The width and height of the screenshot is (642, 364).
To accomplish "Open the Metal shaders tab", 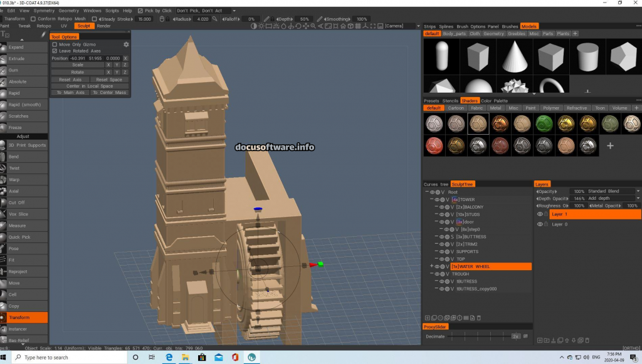I will click(495, 108).
